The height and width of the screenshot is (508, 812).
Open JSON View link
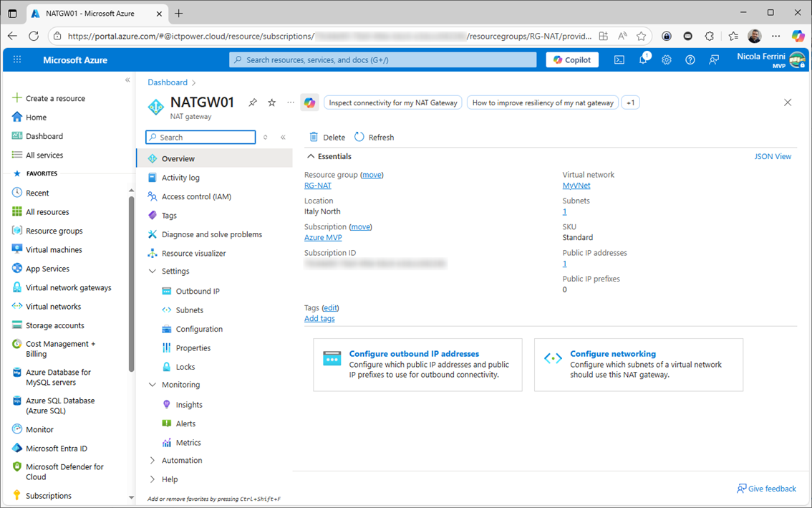pyautogui.click(x=773, y=156)
